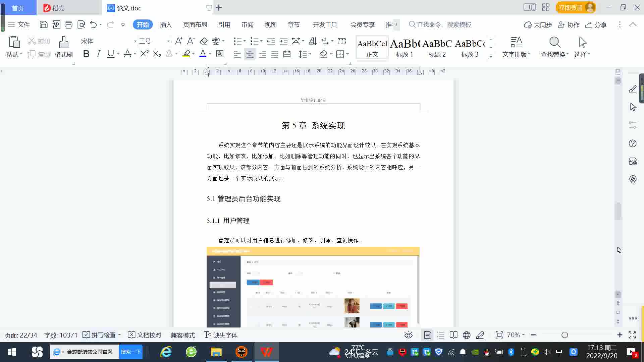
Task: Click the zoom slider handle
Action: coord(565,335)
